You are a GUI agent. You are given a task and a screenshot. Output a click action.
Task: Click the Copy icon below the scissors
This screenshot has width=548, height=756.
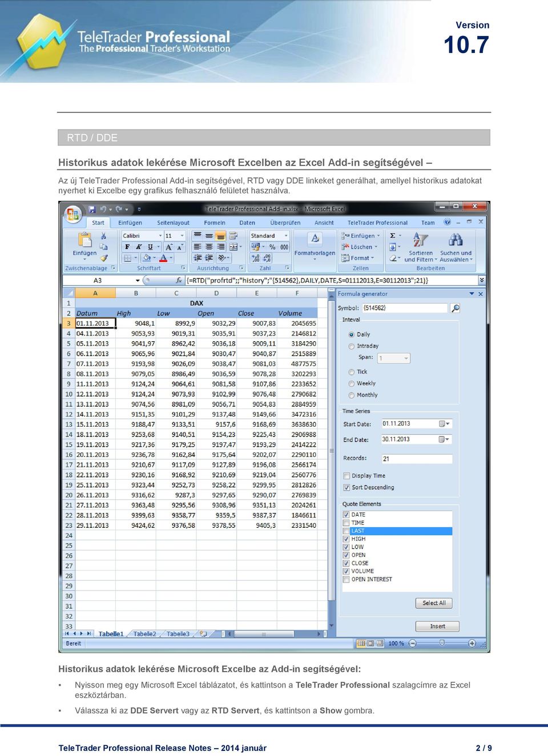[x=103, y=247]
